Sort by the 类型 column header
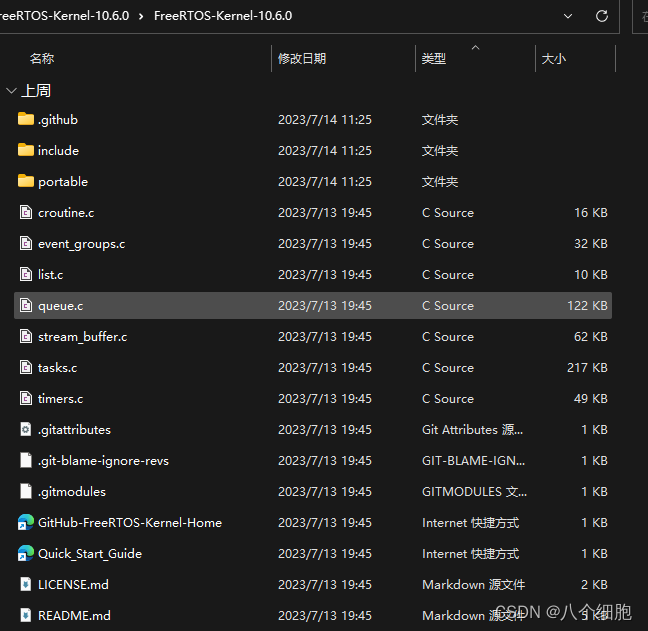Image resolution: width=648 pixels, height=631 pixels. point(434,58)
